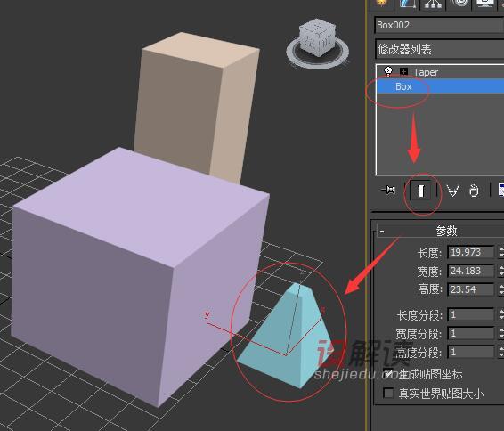Expand the Taper modifier plus sign
504x431 pixels.
(x=403, y=71)
